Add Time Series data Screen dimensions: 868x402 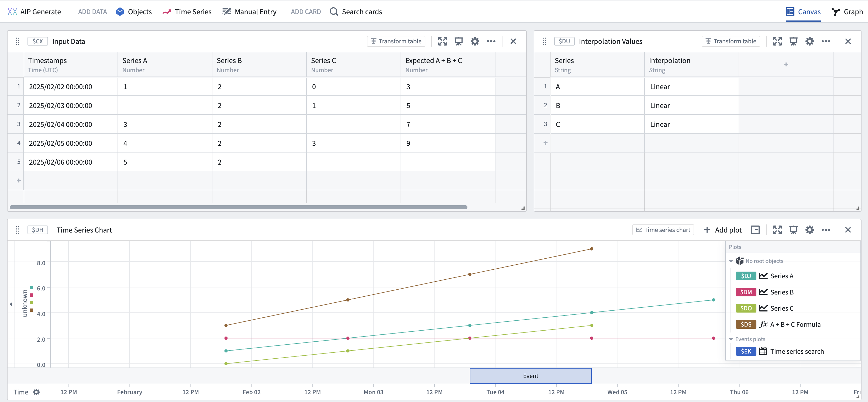point(187,12)
